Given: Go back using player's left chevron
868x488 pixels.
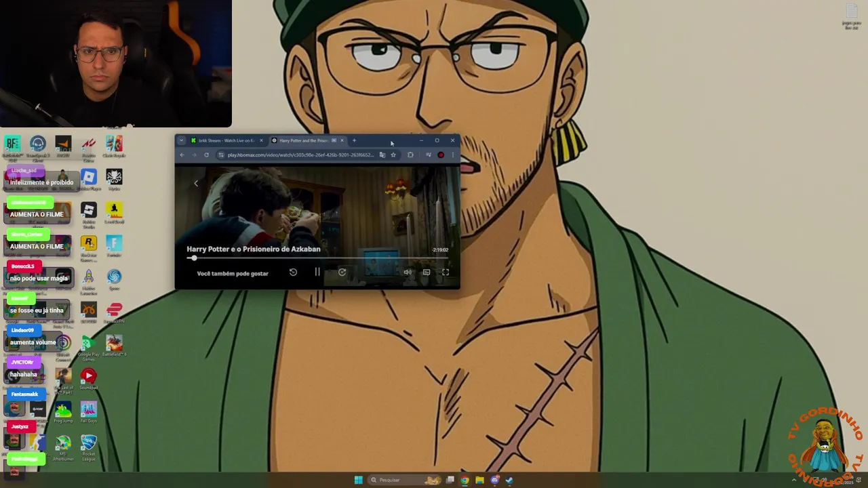Looking at the screenshot, I should coord(196,183).
